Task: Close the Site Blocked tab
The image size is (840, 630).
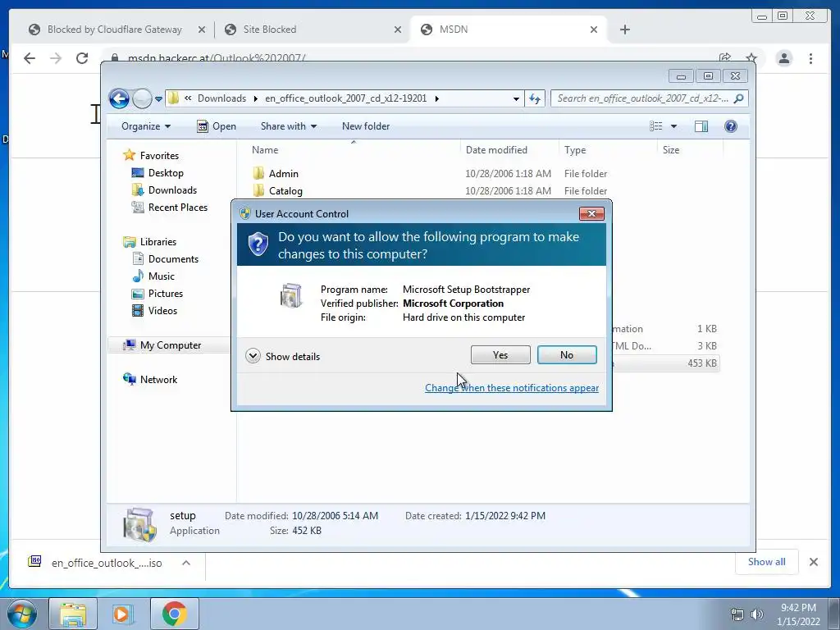Action: point(398,30)
